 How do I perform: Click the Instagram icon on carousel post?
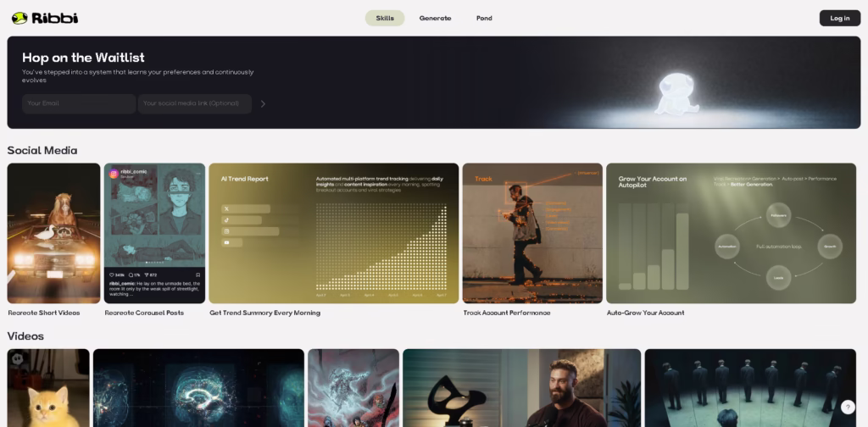tap(113, 174)
